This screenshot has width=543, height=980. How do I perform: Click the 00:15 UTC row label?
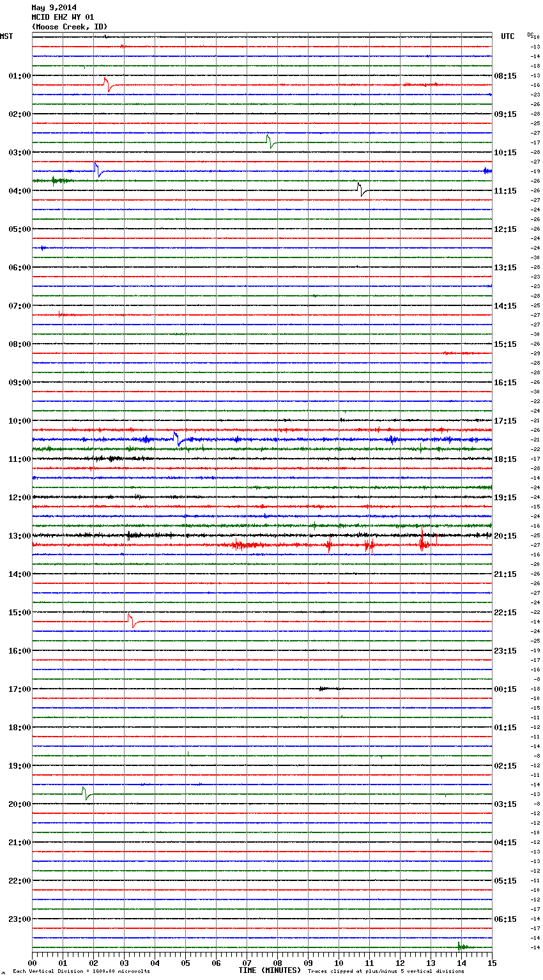pyautogui.click(x=505, y=689)
